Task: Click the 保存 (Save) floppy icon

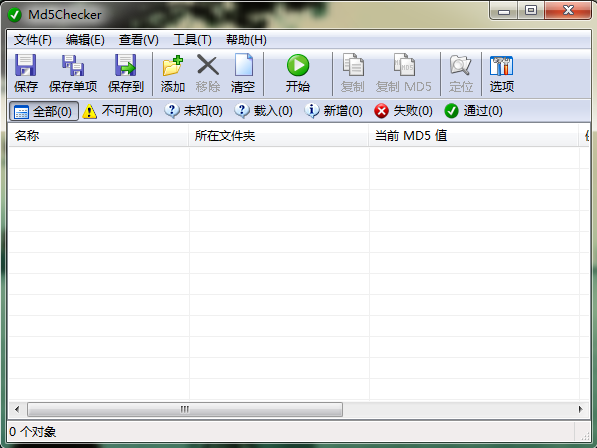Action: click(x=26, y=65)
